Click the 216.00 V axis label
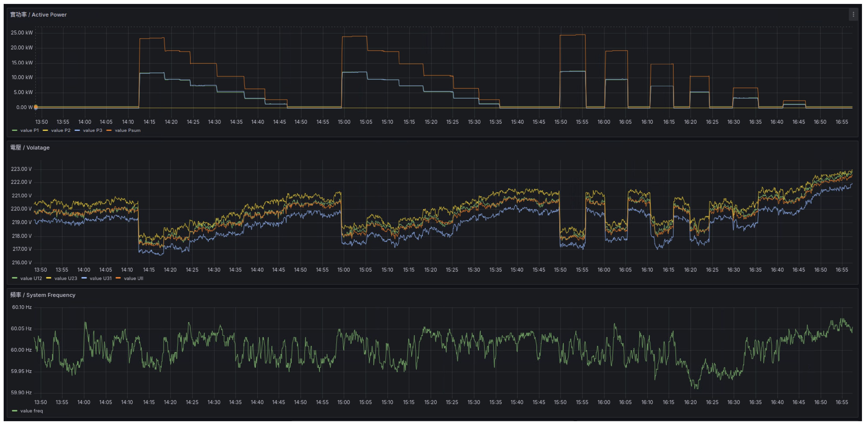Screen dimensions: 868x428 point(21,263)
